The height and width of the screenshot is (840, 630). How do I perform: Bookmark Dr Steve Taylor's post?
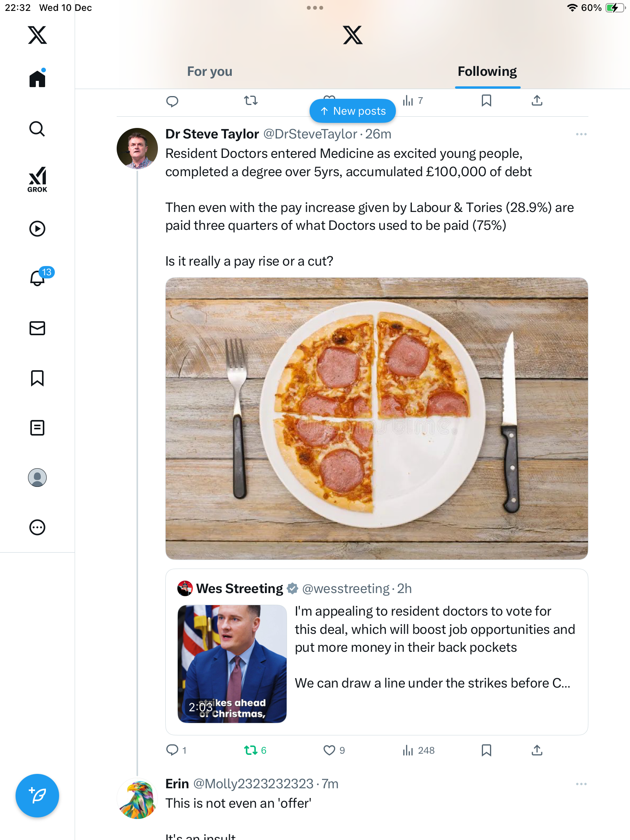486,750
